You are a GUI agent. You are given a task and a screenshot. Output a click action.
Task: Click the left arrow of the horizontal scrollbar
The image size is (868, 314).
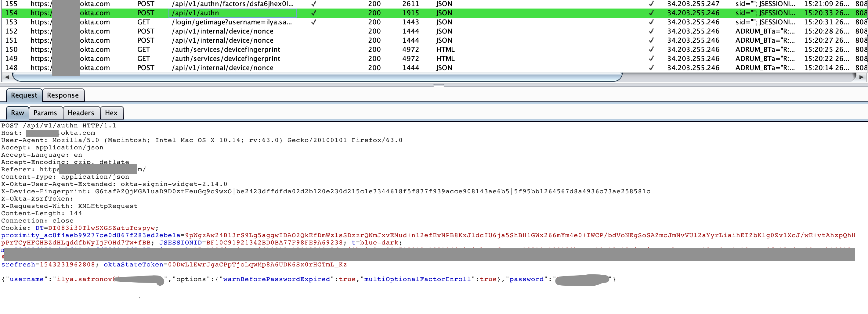pos(7,77)
